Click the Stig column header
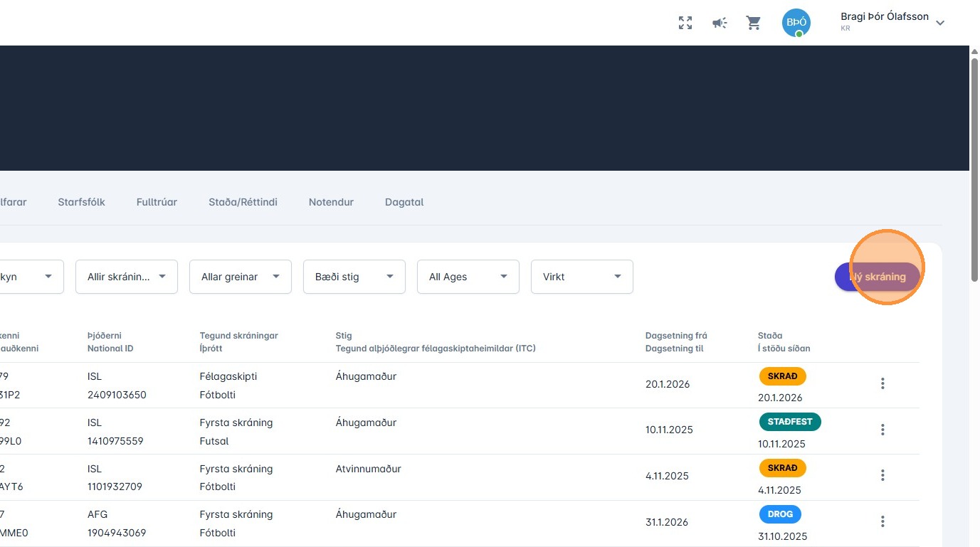The width and height of the screenshot is (980, 547). pyautogui.click(x=344, y=335)
